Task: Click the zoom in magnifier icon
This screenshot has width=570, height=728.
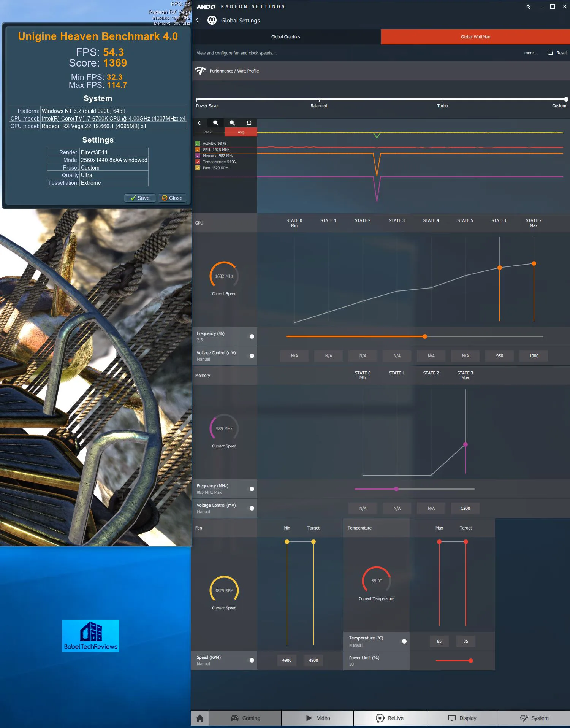Action: (215, 123)
